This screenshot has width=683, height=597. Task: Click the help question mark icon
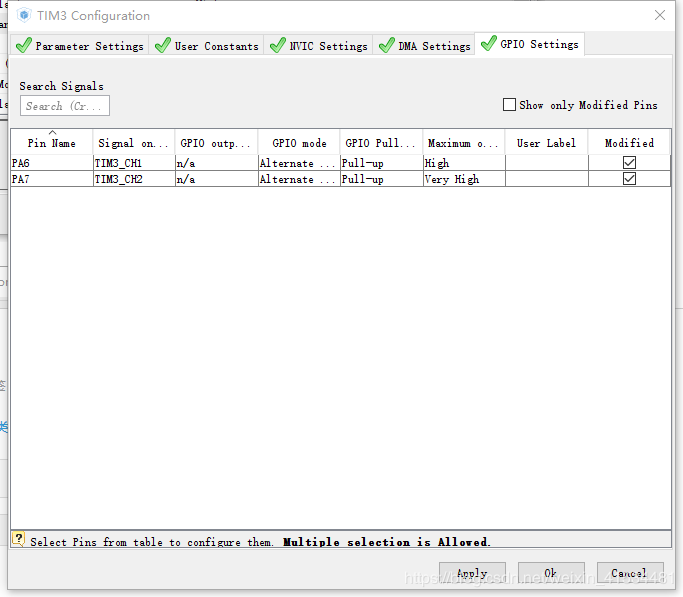pyautogui.click(x=19, y=539)
